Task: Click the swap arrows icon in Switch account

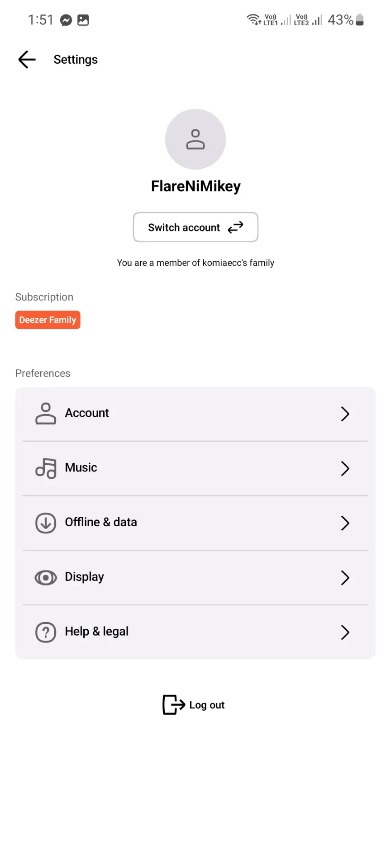Action: point(235,227)
